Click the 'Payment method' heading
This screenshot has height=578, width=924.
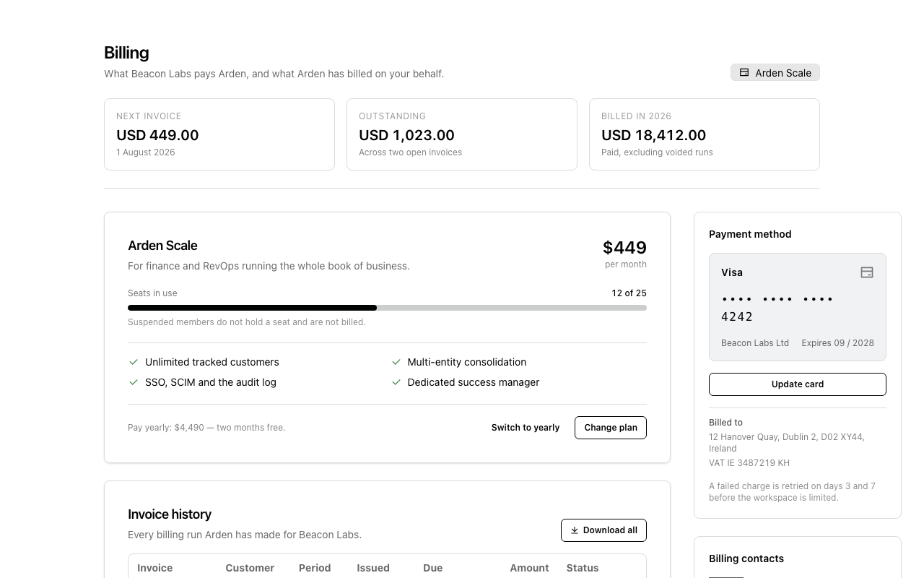point(750,234)
